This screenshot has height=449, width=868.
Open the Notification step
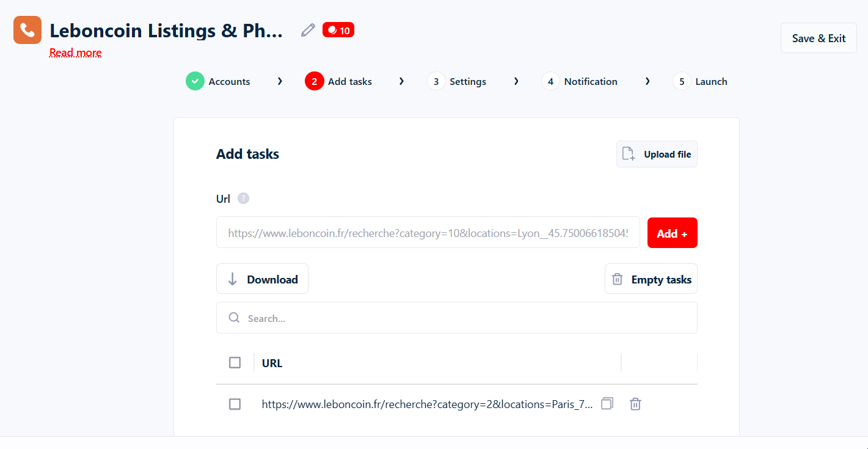tap(580, 81)
